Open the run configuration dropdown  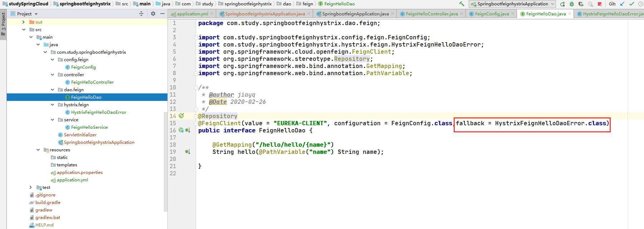point(513,4)
